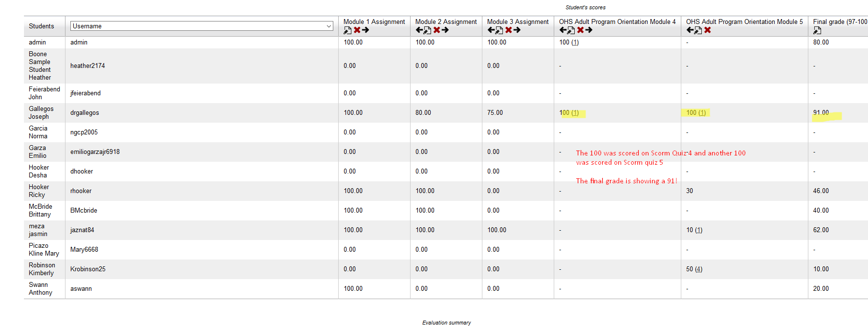
Task: Move Orientation Module 5 column left
Action: [690, 30]
